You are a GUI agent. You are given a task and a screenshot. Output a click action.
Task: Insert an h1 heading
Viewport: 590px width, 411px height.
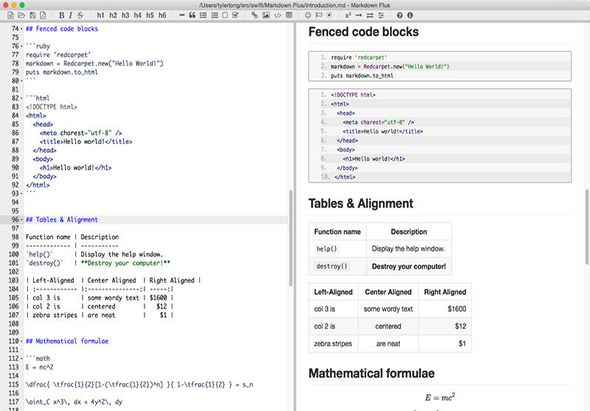(100, 15)
